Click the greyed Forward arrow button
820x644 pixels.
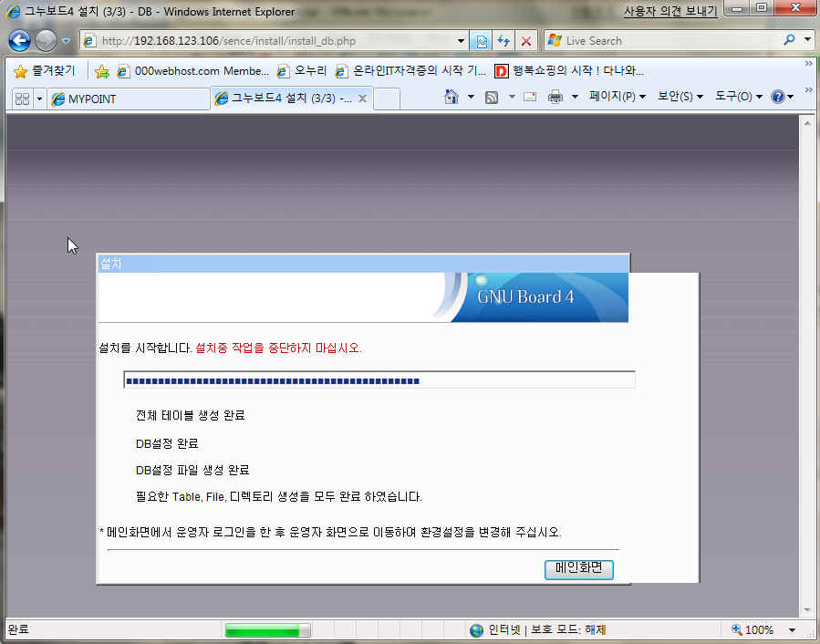coord(46,41)
